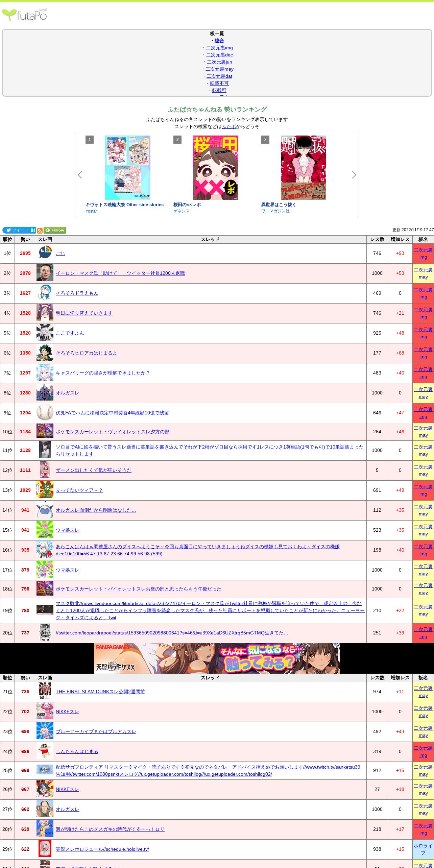Click ワニマガジン社 publisher label
Screen dimensions: 434x868
coord(275,211)
